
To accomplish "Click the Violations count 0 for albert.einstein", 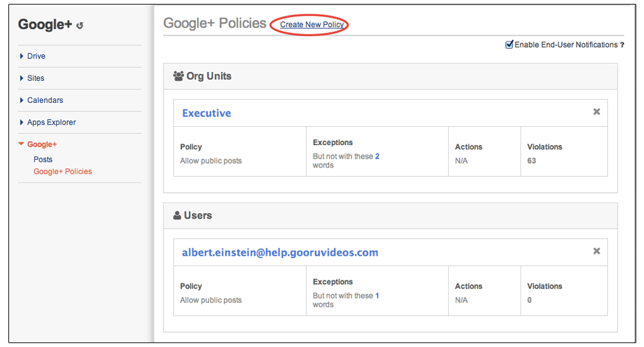I will tap(530, 300).
